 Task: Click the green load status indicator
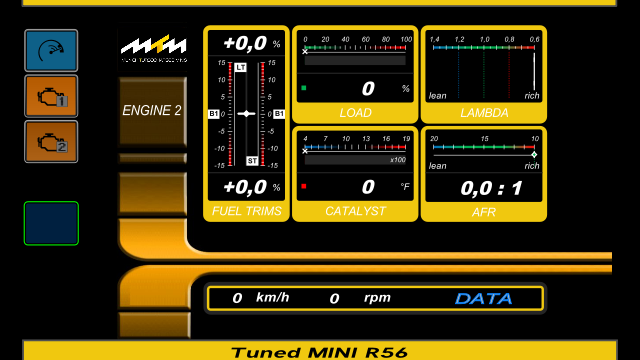point(304,88)
